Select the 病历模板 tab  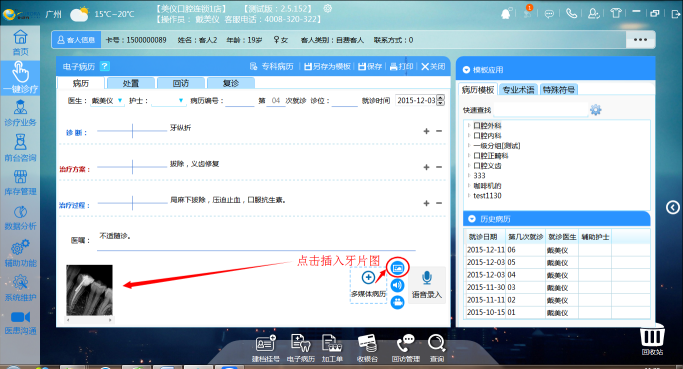click(x=478, y=90)
